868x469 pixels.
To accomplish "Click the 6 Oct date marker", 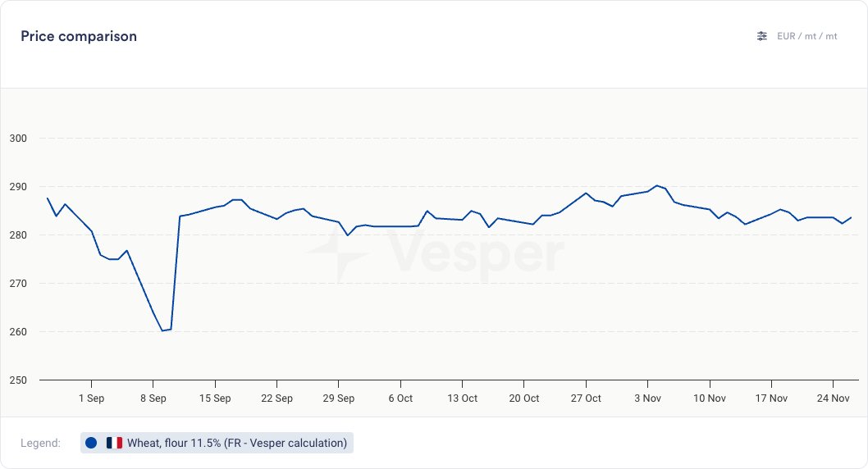I will [400, 398].
